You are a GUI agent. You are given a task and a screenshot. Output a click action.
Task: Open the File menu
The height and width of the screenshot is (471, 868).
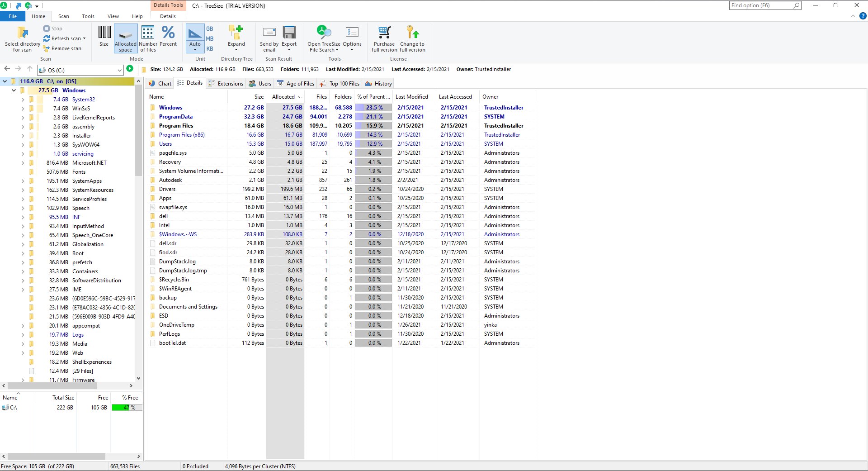click(13, 16)
